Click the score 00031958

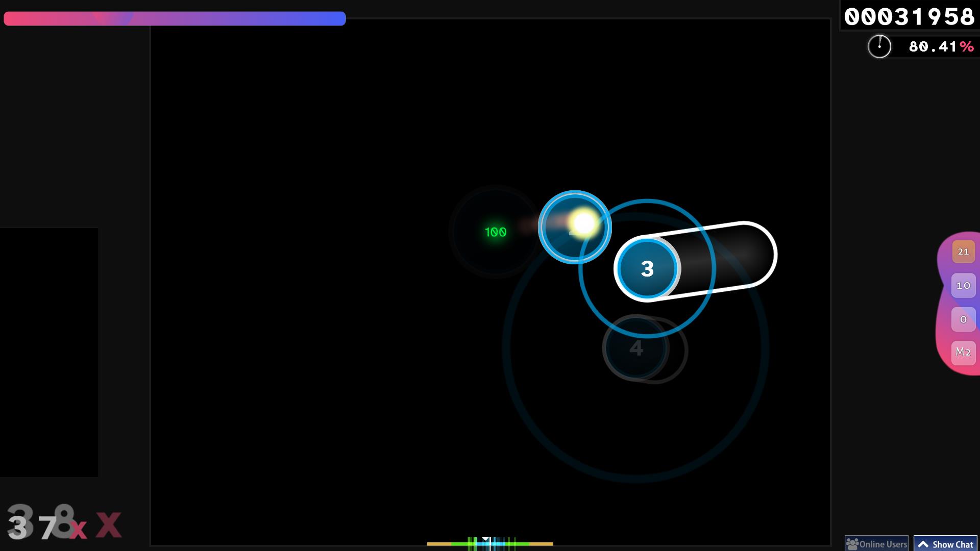click(910, 16)
